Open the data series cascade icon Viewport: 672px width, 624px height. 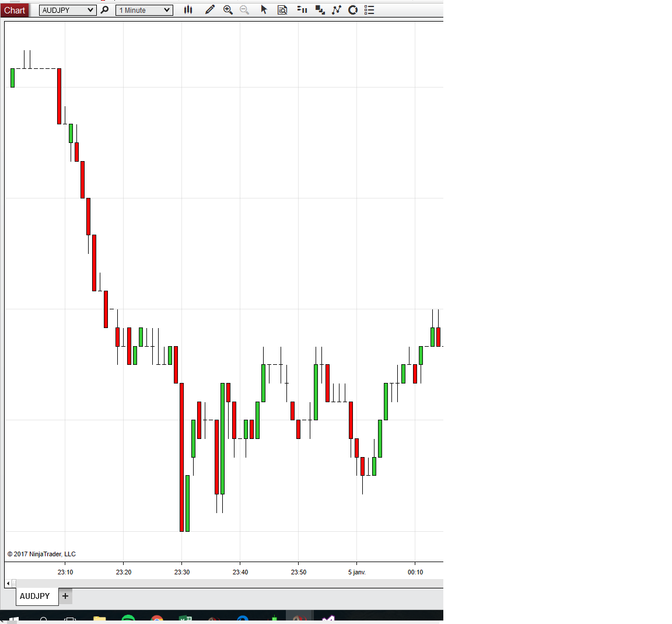[x=320, y=10]
